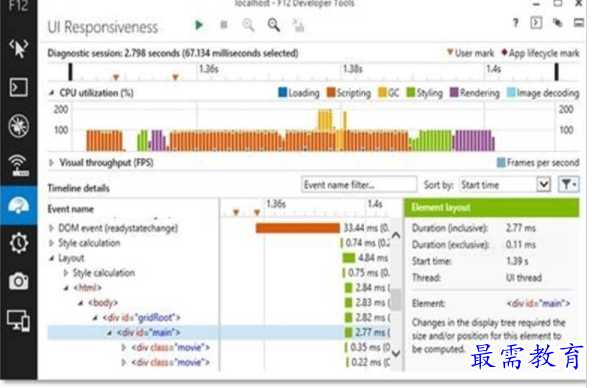Click the div id="main" element link
This screenshot has height=388, width=592.
(538, 303)
